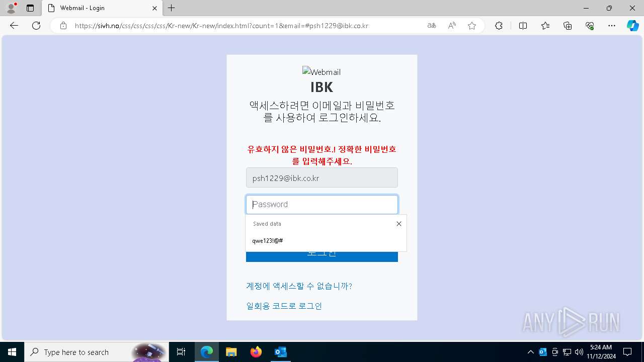
Task: Show translate options icon
Action: pyautogui.click(x=432, y=26)
